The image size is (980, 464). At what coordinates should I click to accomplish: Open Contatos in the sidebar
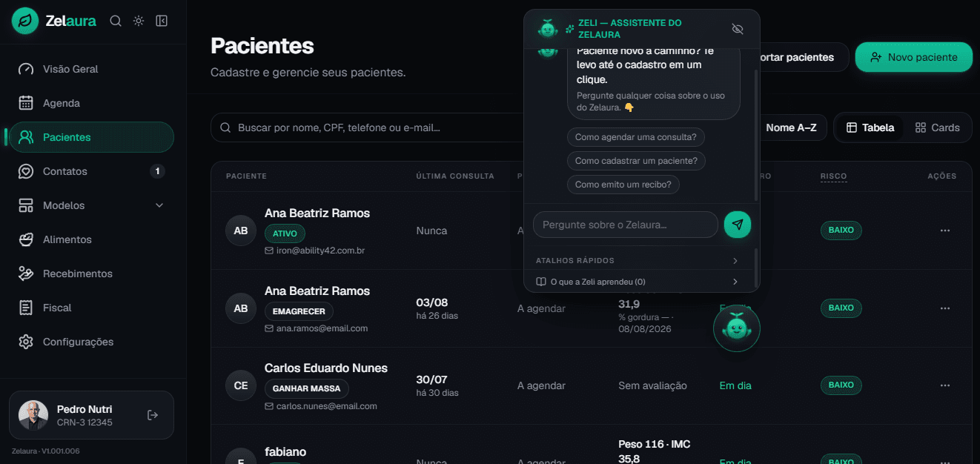pyautogui.click(x=91, y=171)
